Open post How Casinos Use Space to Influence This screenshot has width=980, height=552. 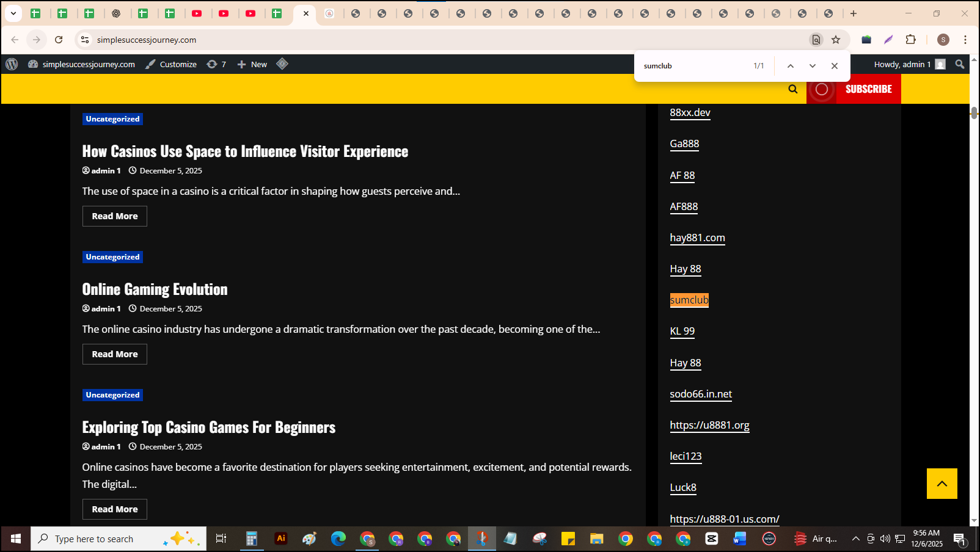click(245, 151)
